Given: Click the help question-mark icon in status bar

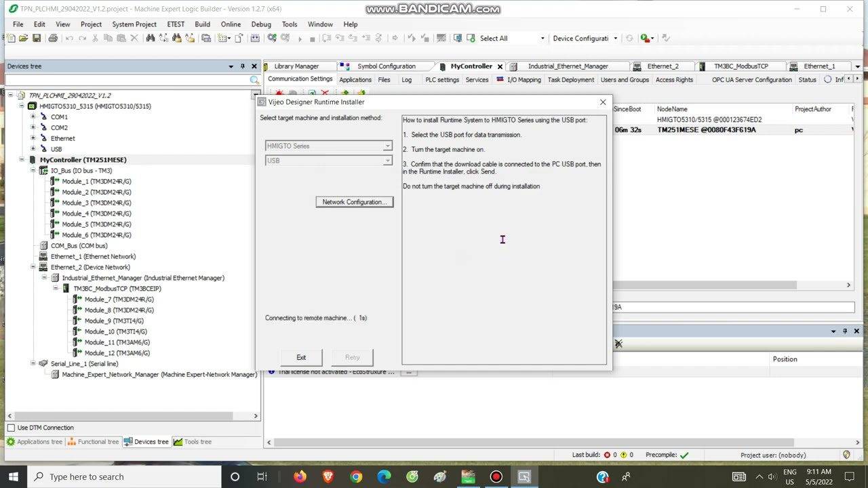Looking at the screenshot, I should 603,477.
